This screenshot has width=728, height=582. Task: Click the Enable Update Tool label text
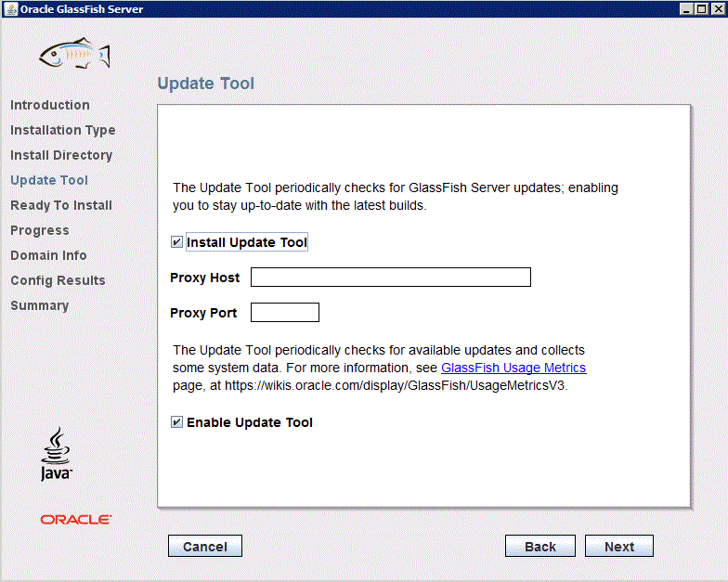point(250,422)
